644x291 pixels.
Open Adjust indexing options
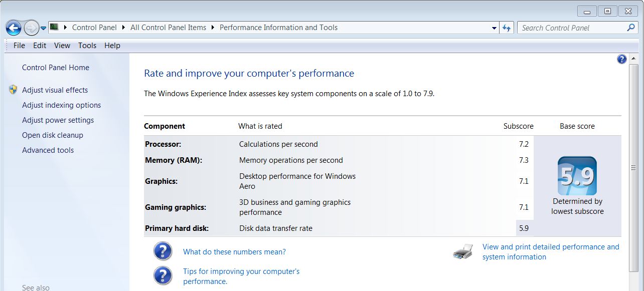tap(62, 105)
